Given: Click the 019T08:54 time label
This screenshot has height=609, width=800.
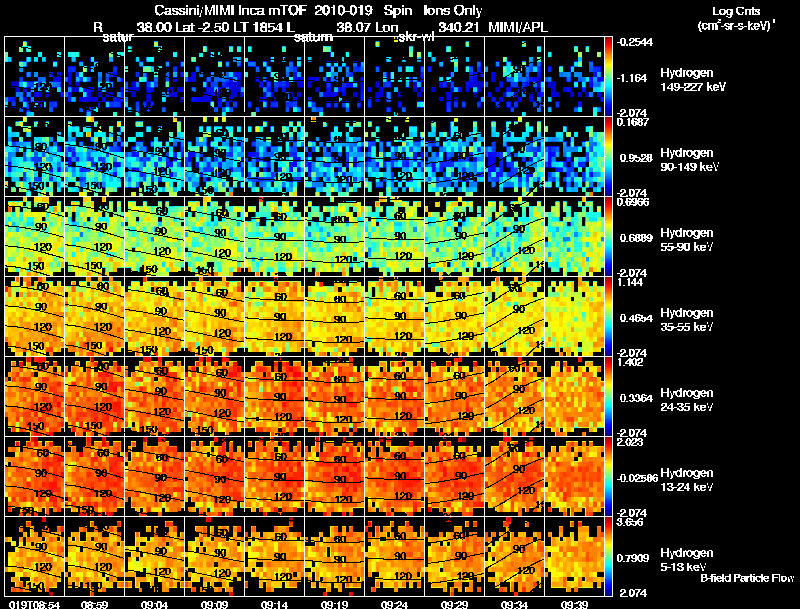Looking at the screenshot, I should point(35,605).
